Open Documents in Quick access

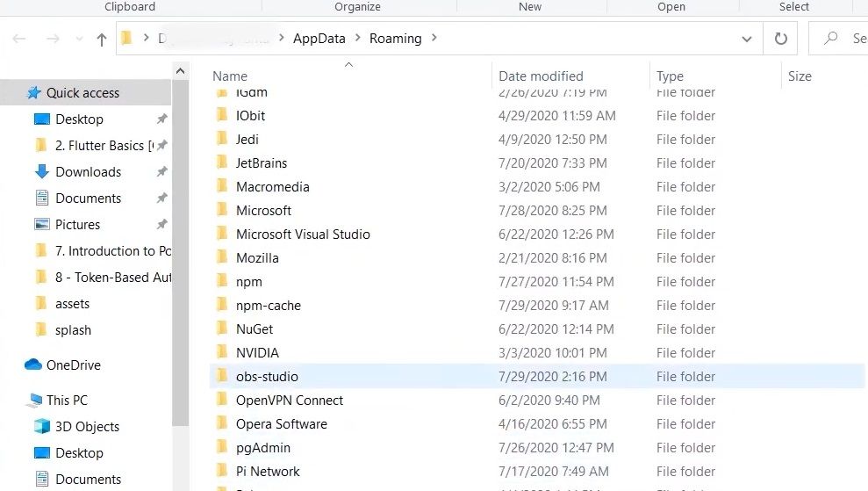[x=88, y=199]
